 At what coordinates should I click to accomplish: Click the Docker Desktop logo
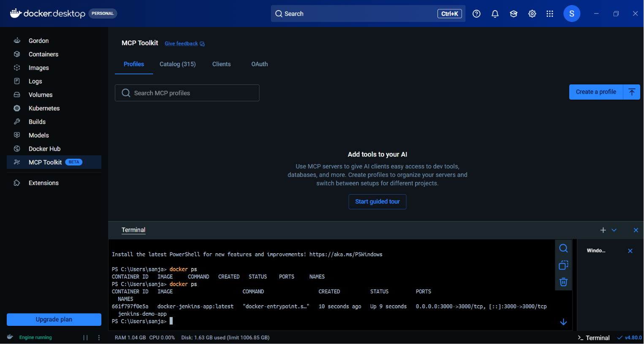pos(48,14)
